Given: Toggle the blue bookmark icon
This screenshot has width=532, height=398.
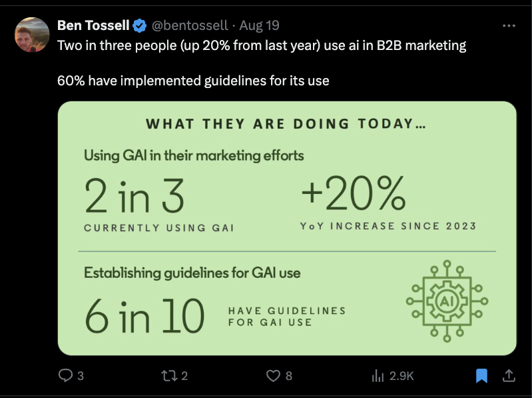Looking at the screenshot, I should 481,375.
